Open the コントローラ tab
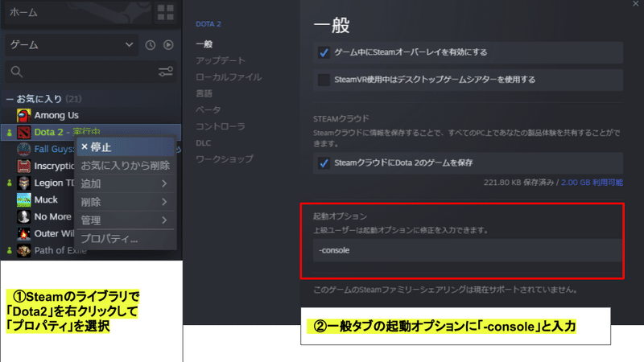The width and height of the screenshot is (644, 362). (x=221, y=126)
